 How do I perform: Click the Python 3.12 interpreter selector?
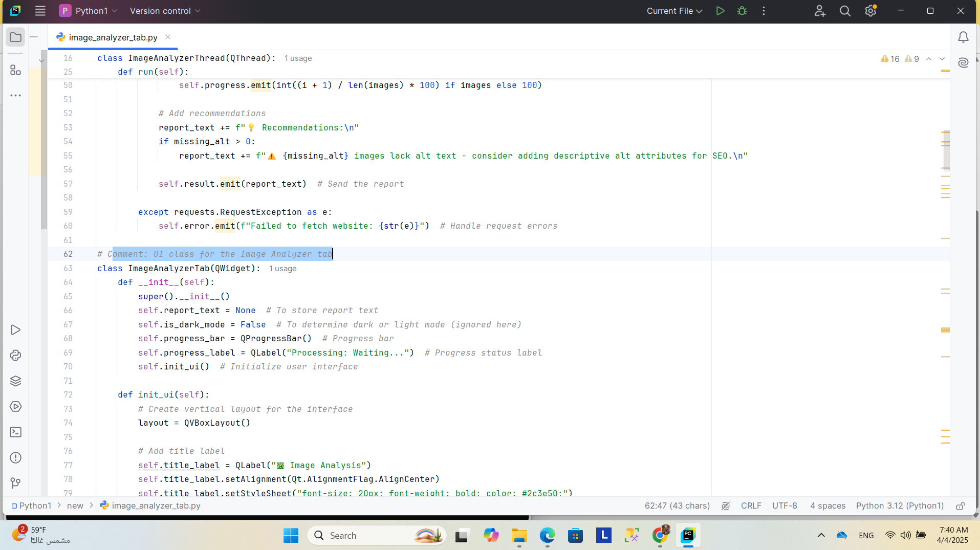[x=900, y=506]
